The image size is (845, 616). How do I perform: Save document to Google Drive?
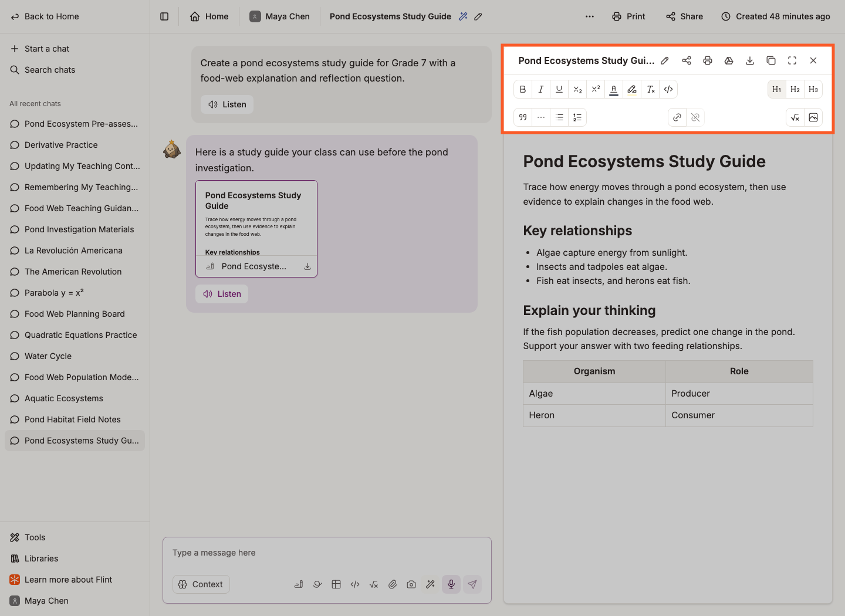point(729,60)
